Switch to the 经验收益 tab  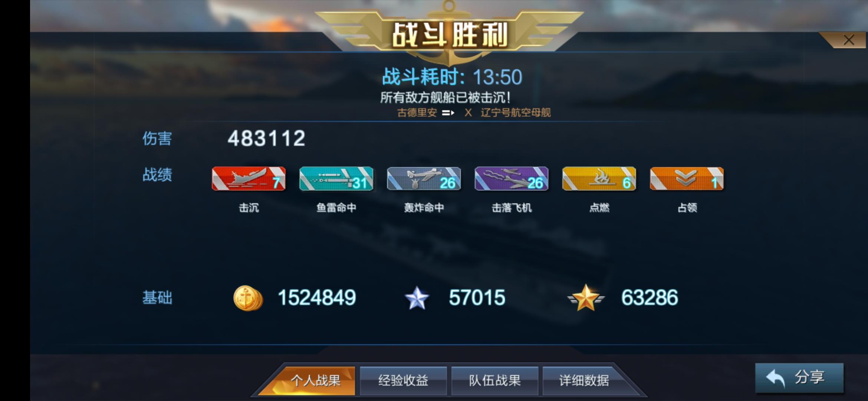pos(403,381)
